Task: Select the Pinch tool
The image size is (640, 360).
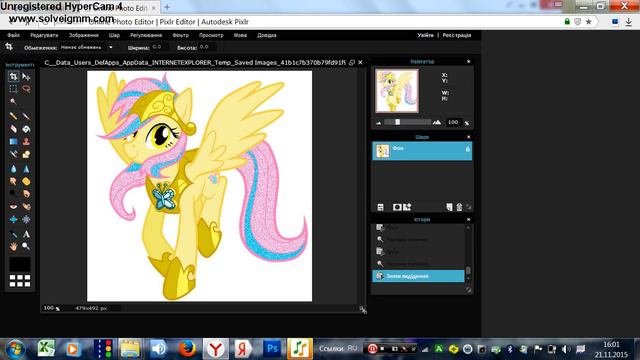Action: point(26,219)
